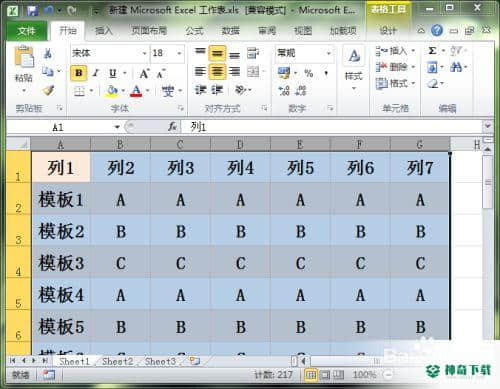Click Increase Indent icon
This screenshot has height=389, width=500.
pos(217,90)
